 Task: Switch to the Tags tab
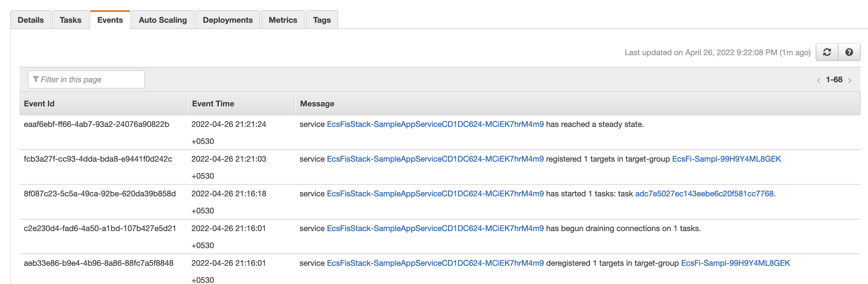[x=322, y=20]
